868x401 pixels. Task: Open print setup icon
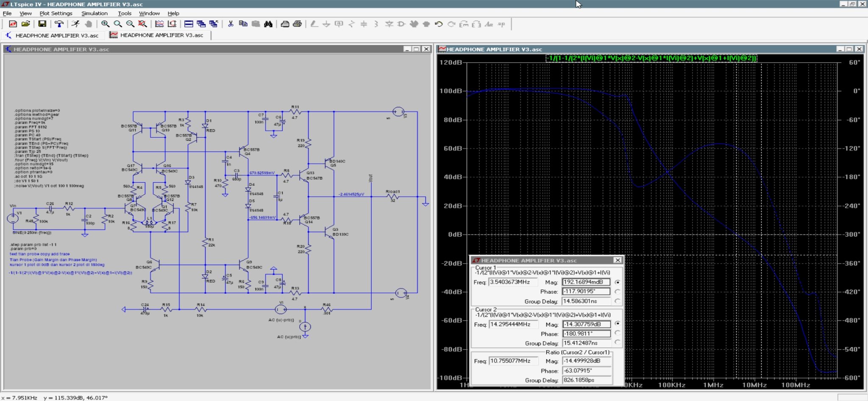pyautogui.click(x=285, y=24)
